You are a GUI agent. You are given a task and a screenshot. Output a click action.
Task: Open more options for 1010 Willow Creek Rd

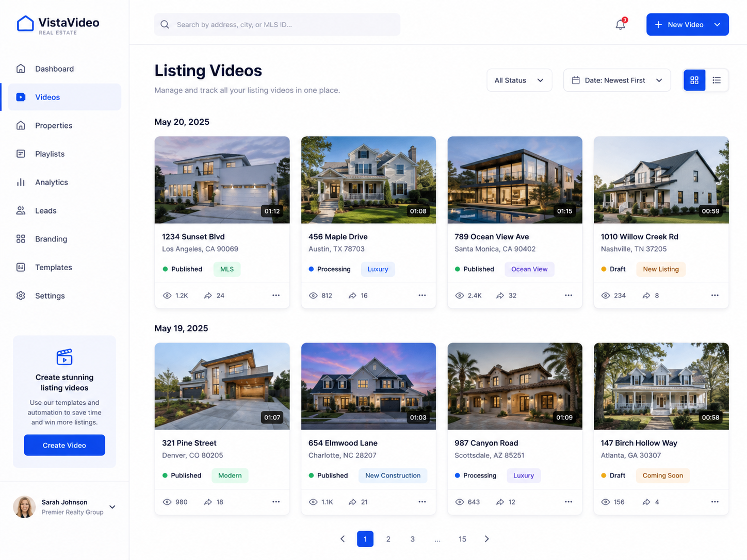715,295
